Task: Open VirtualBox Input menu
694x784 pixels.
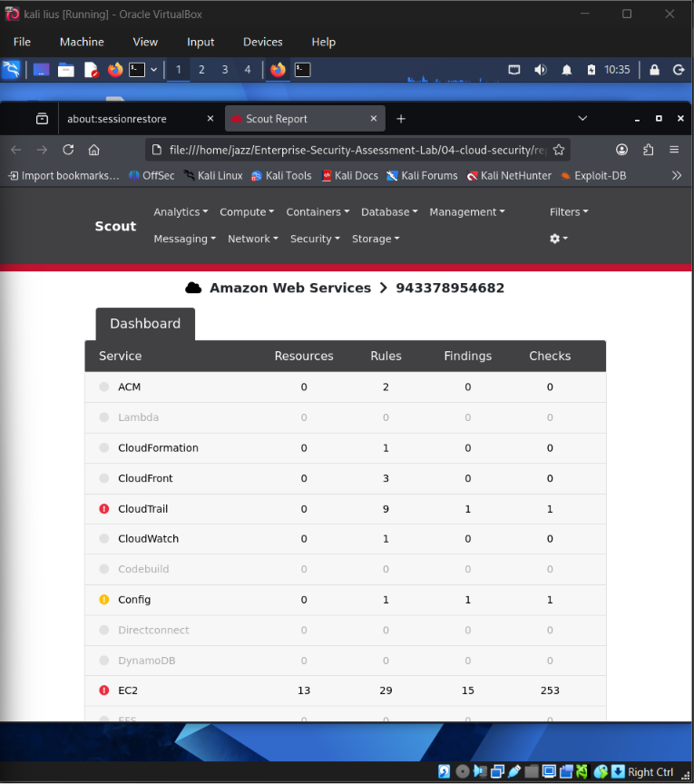Action: point(200,42)
